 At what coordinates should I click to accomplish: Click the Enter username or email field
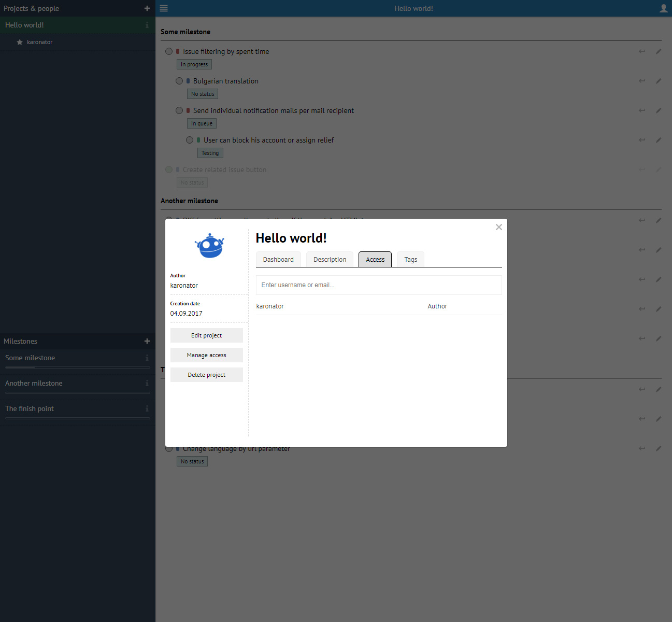tap(379, 285)
